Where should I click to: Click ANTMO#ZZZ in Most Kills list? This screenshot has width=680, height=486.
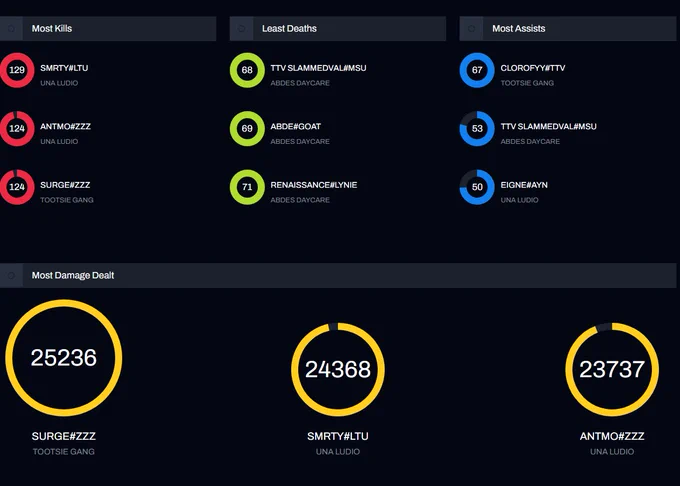[x=65, y=127]
